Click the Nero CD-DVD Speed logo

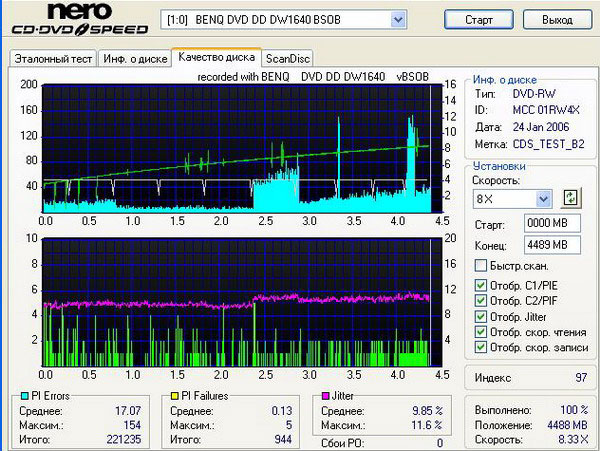[x=80, y=19]
